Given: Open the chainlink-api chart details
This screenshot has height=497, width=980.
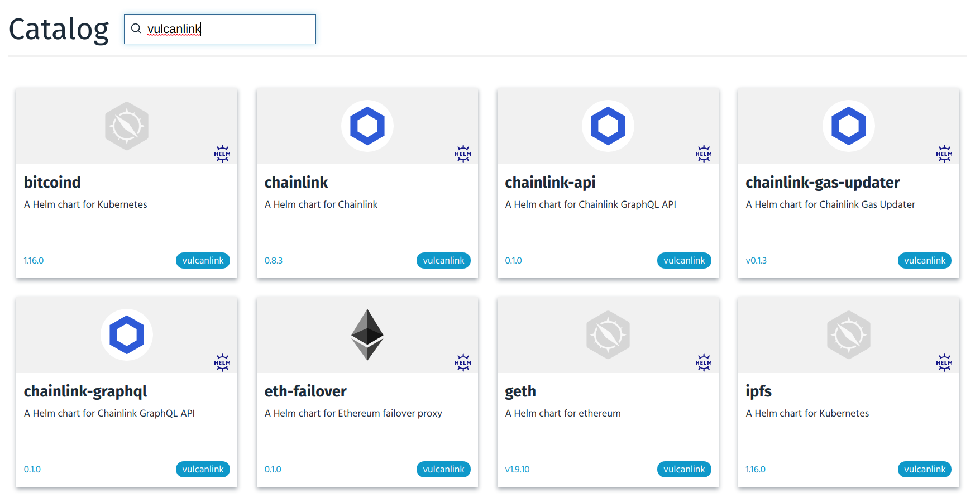Looking at the screenshot, I should [550, 182].
